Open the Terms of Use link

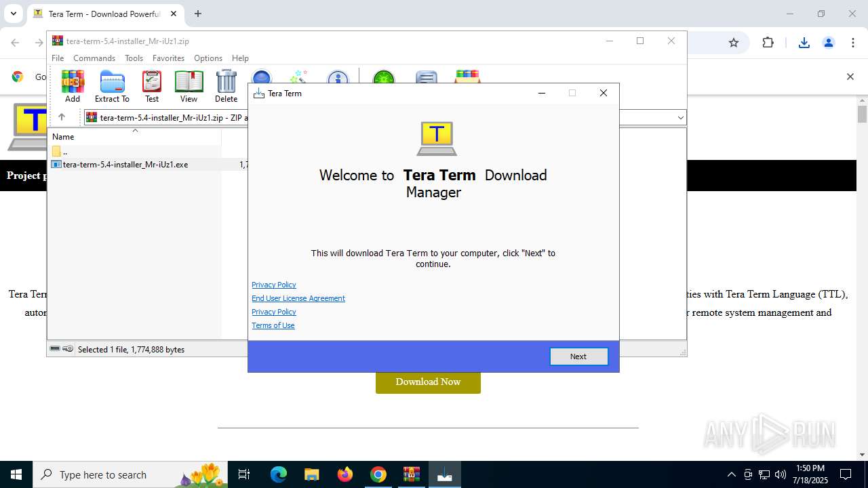(273, 325)
